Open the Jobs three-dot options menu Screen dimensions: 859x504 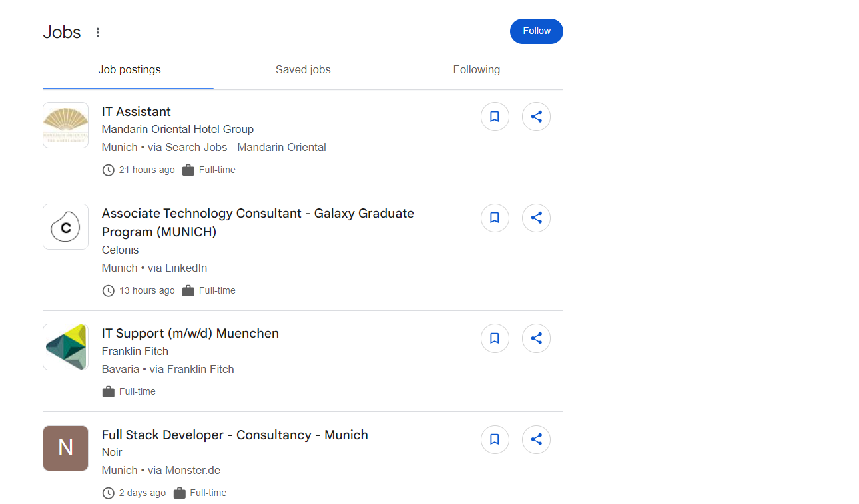coord(98,32)
